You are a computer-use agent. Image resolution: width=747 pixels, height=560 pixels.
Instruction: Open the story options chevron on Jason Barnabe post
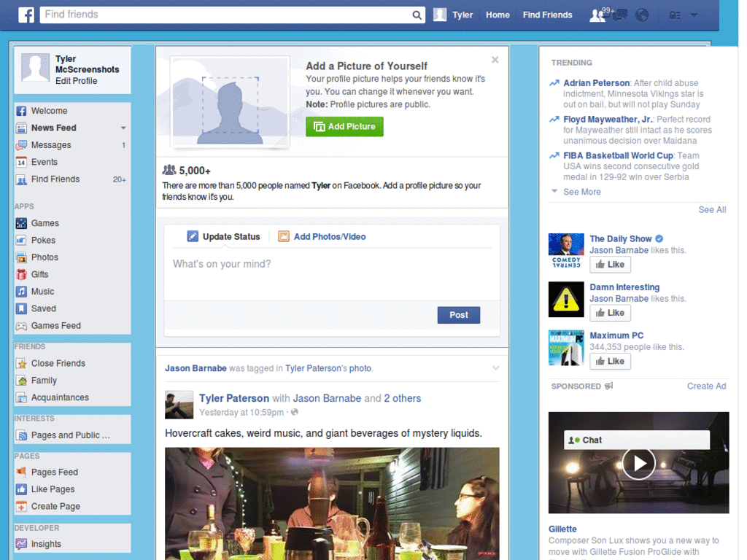point(495,368)
